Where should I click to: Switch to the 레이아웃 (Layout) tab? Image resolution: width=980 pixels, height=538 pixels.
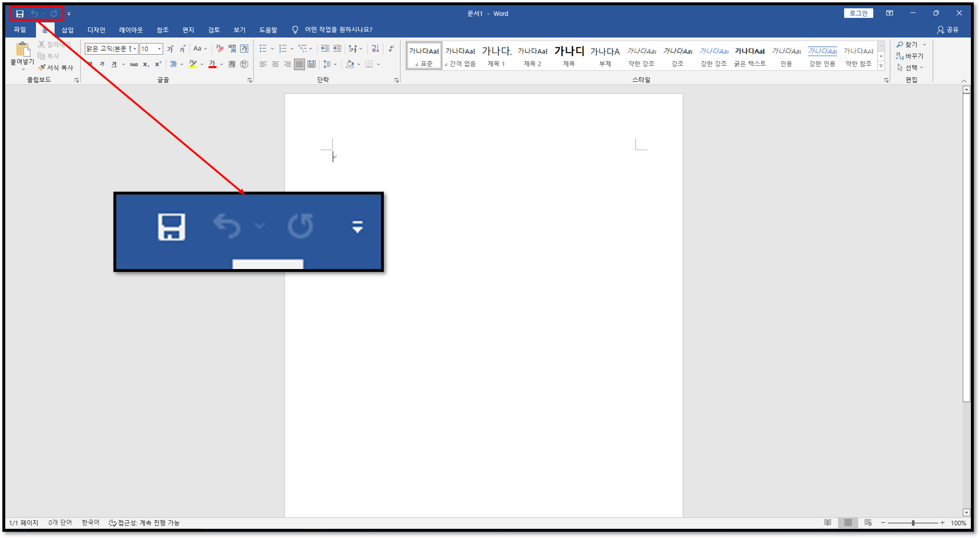click(131, 30)
